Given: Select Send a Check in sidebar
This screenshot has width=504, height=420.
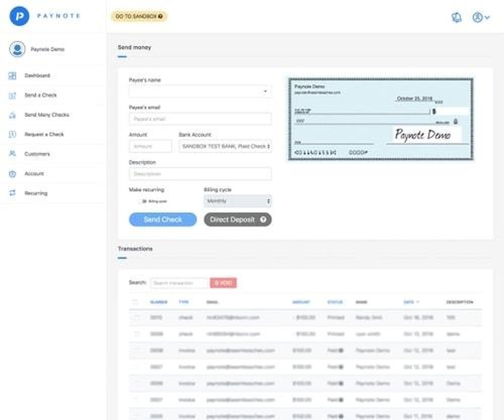Looking at the screenshot, I should 40,95.
